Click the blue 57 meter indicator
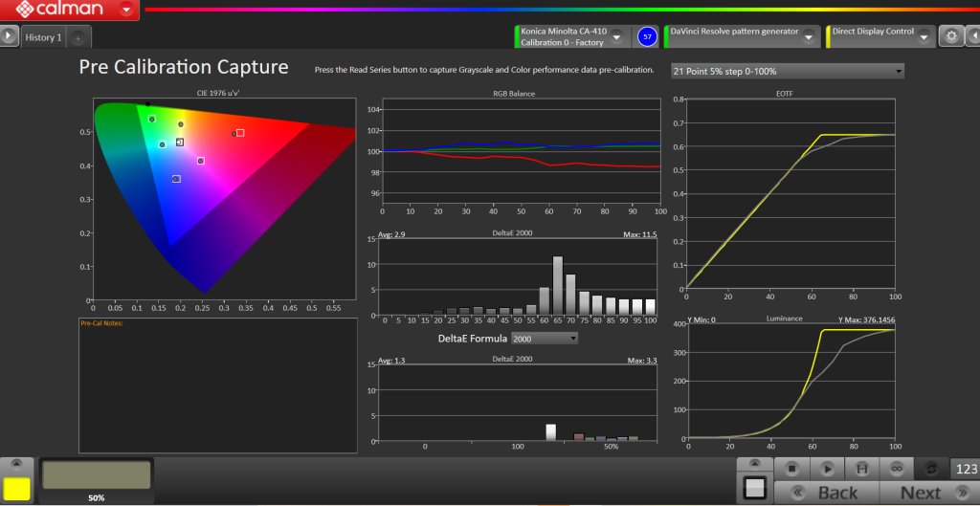 click(x=647, y=36)
